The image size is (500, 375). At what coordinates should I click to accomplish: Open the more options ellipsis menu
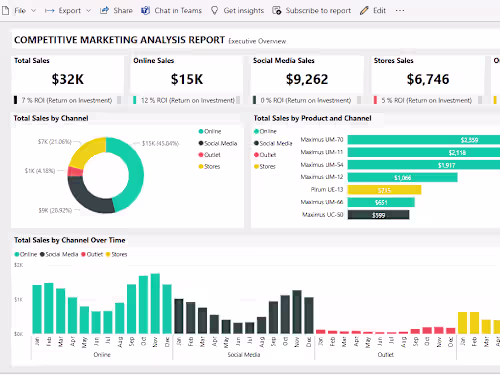click(400, 11)
